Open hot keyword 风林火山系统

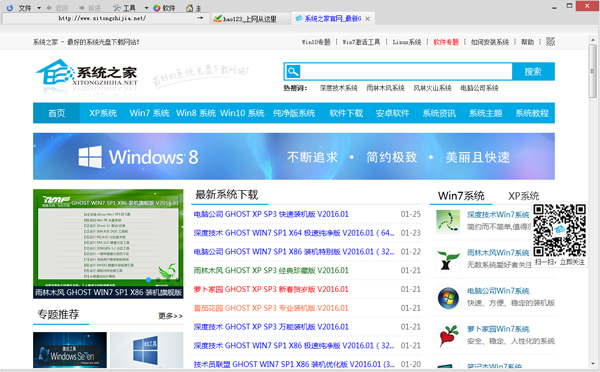[x=432, y=88]
